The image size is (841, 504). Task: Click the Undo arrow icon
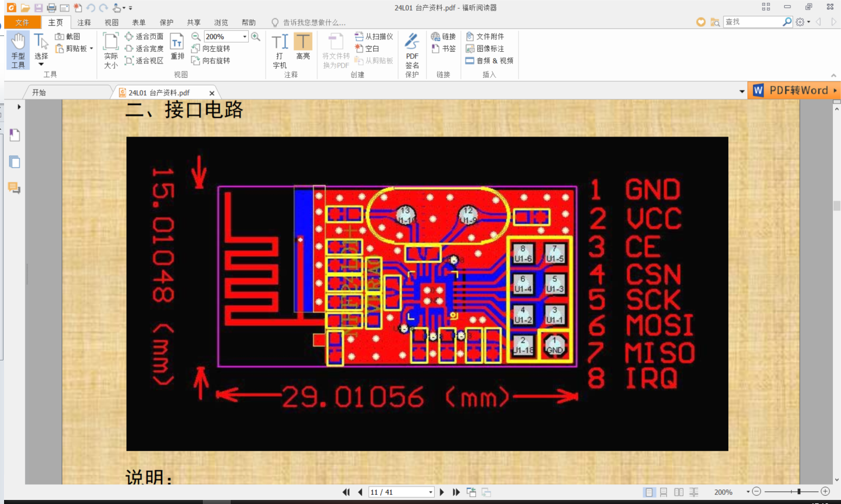tap(91, 8)
